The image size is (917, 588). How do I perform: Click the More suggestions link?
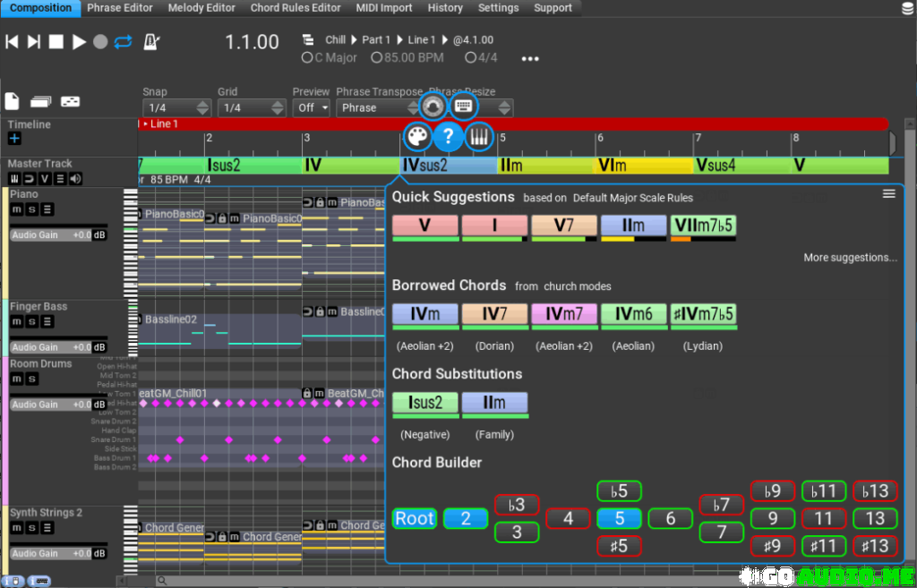click(x=849, y=257)
